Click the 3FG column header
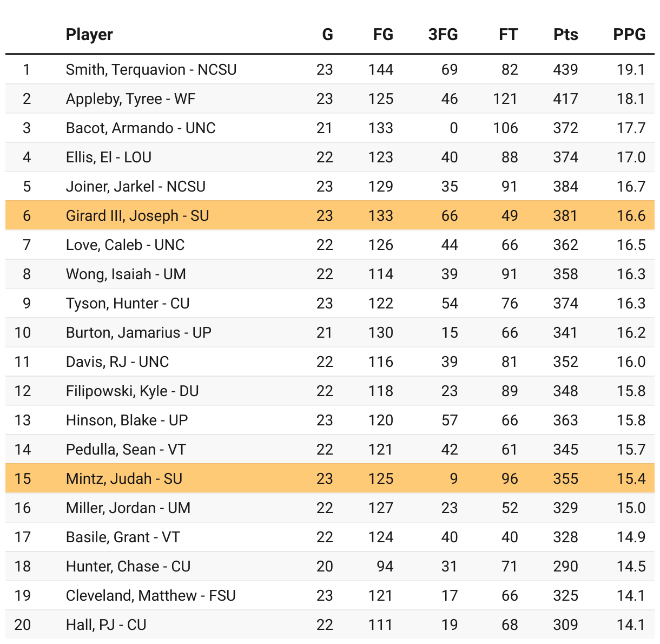This screenshot has height=644, width=660. pos(443,35)
